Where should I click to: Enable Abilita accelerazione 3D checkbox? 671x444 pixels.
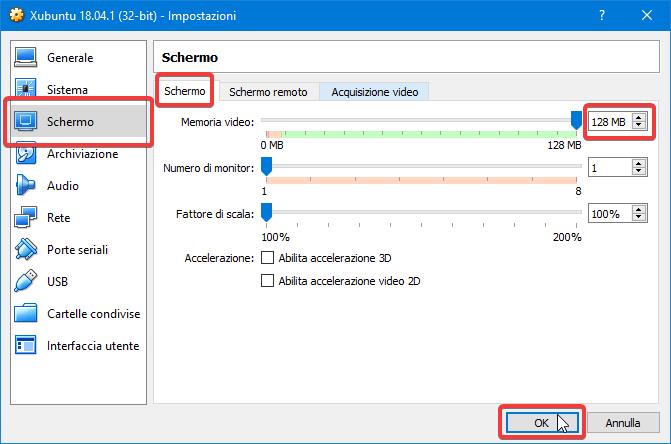[x=267, y=258]
